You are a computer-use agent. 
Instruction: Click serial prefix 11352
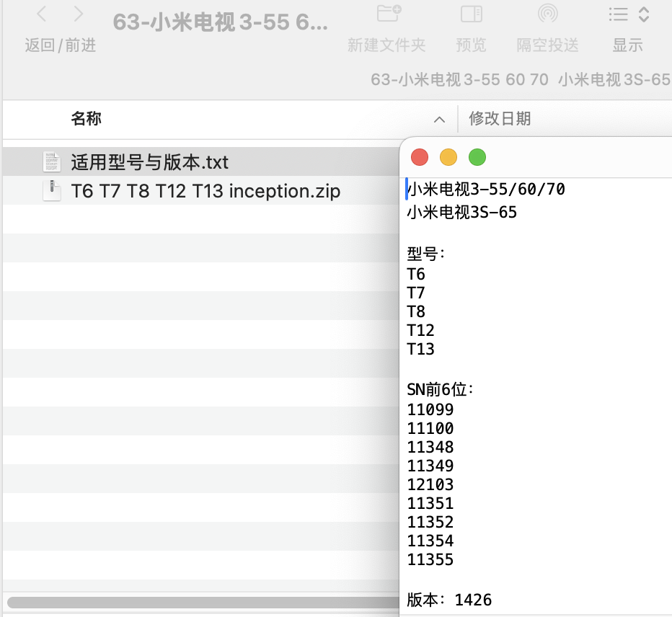point(430,523)
